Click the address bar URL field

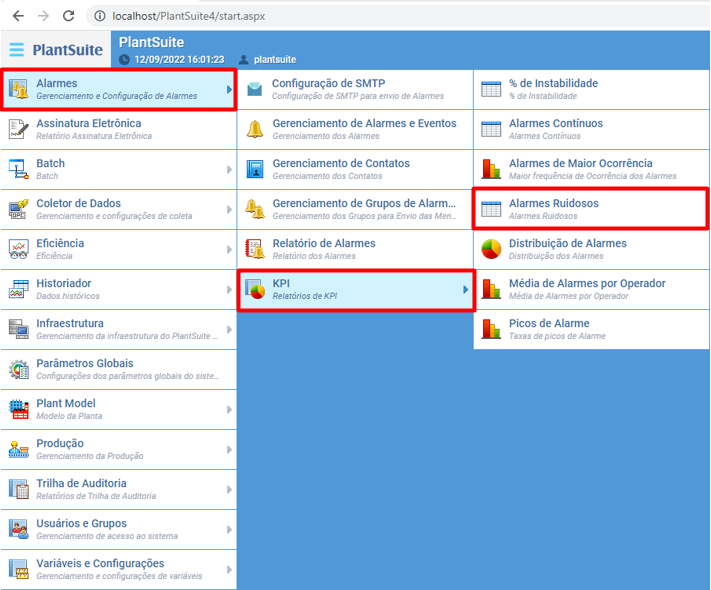click(x=399, y=16)
